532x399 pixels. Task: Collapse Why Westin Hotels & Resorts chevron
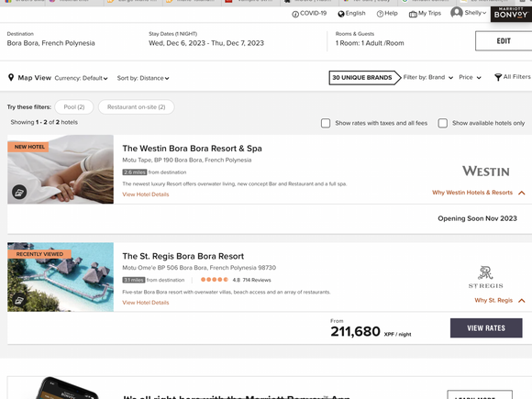click(522, 193)
